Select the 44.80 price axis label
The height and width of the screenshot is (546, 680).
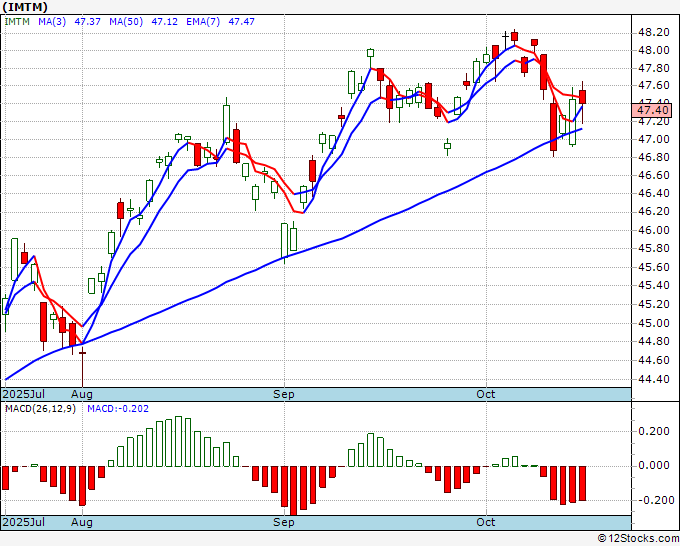(654, 341)
